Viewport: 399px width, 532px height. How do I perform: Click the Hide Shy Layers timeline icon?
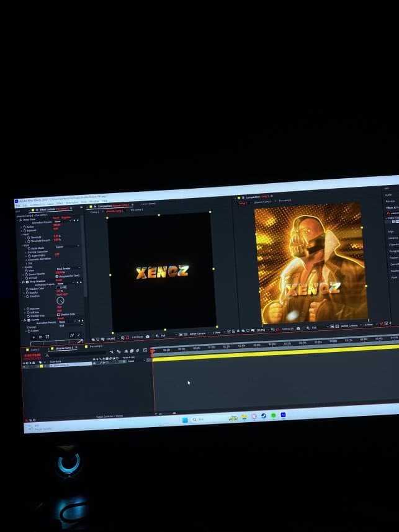coord(125,351)
